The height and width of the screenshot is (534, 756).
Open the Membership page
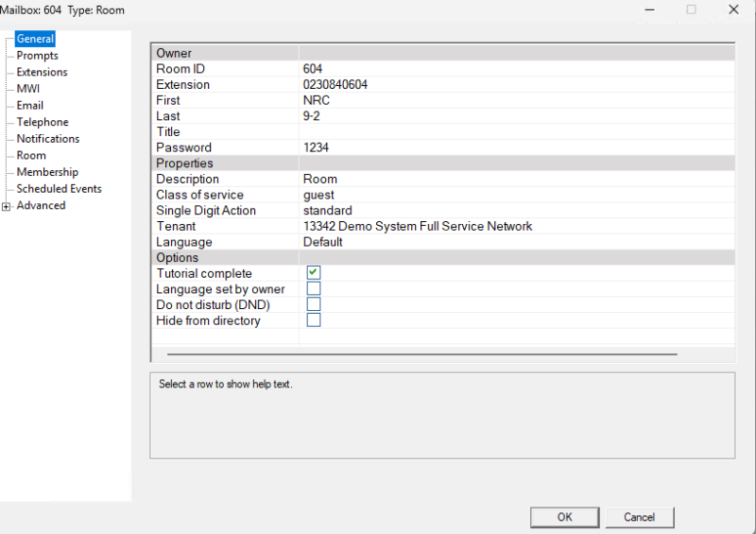47,172
